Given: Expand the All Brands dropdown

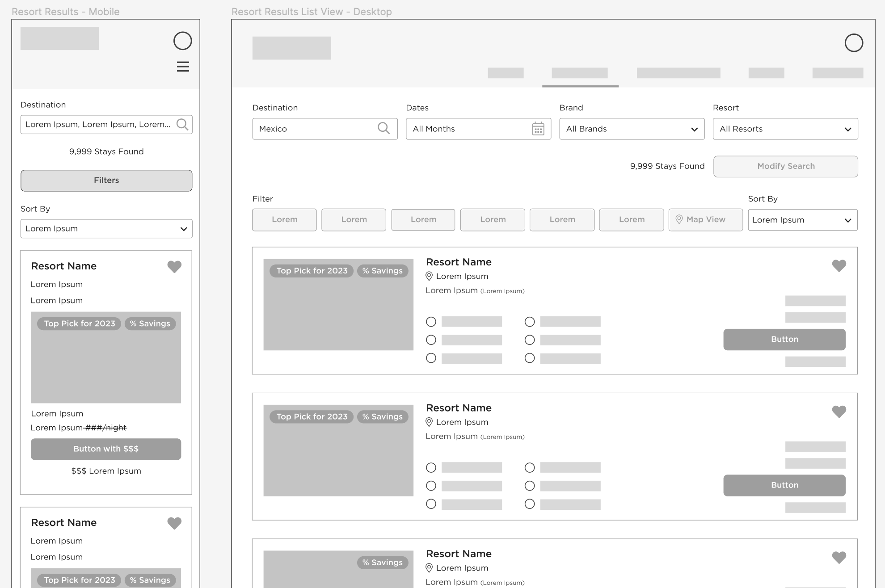Looking at the screenshot, I should (x=632, y=129).
